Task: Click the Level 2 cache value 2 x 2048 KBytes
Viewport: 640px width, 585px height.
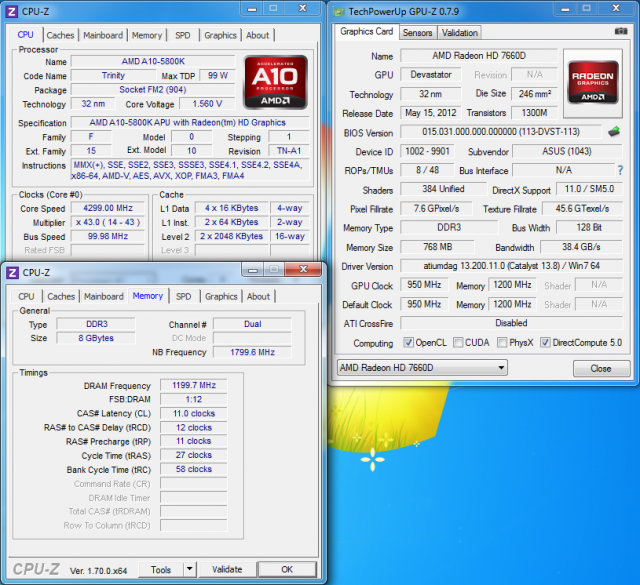Action: click(231, 236)
